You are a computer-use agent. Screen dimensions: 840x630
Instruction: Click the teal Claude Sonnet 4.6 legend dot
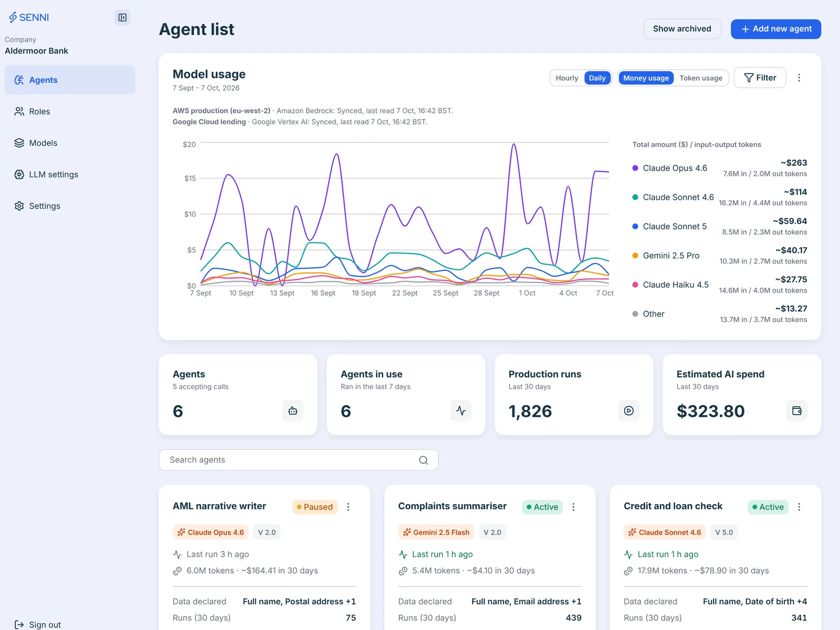[635, 197]
